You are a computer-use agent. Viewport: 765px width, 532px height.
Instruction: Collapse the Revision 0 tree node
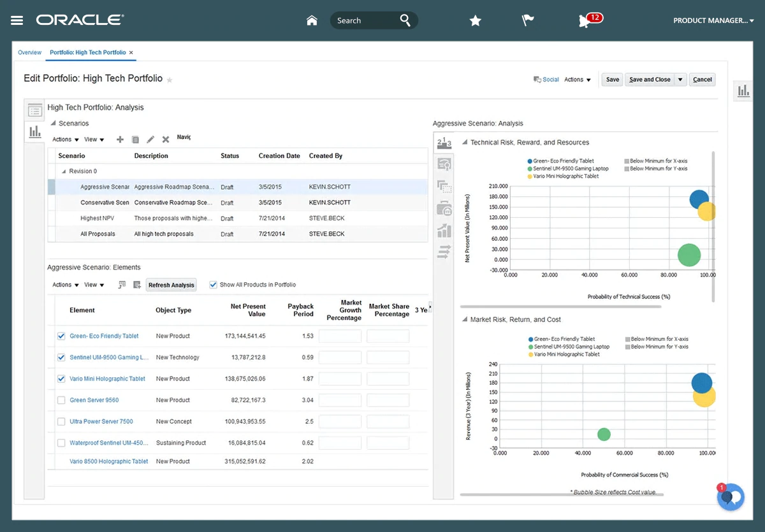tap(64, 171)
